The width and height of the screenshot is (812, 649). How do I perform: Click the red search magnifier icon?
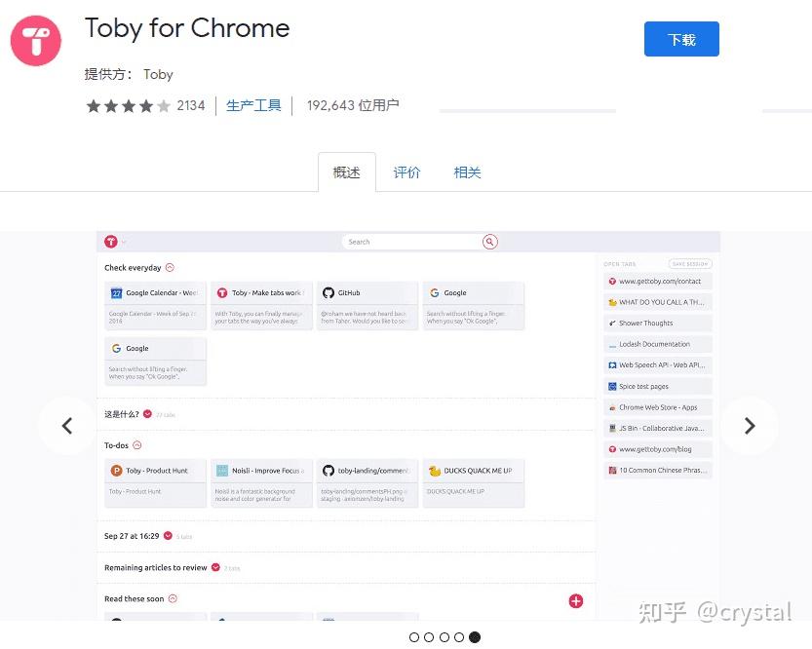tap(490, 242)
